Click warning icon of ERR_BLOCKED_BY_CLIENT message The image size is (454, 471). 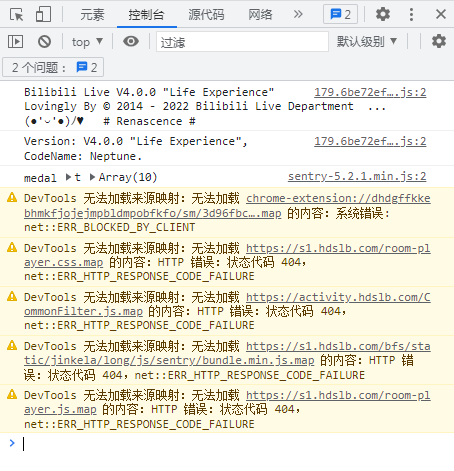[x=12, y=198]
